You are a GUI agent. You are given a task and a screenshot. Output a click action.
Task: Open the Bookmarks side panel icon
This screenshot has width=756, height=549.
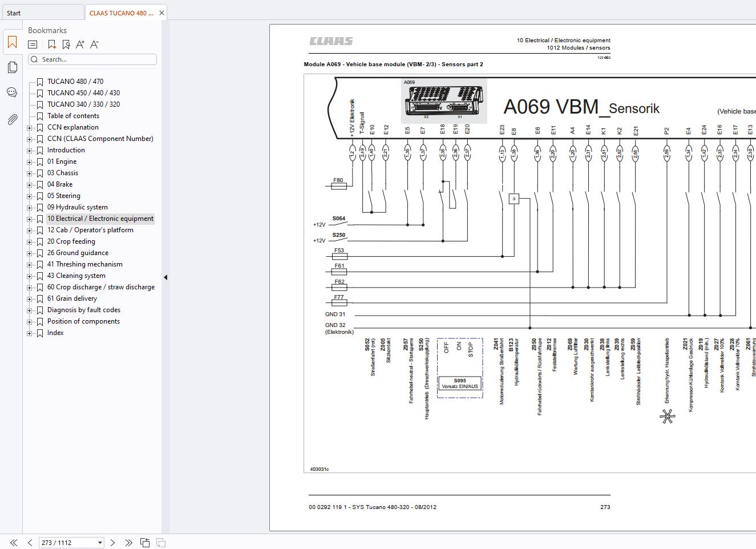point(12,42)
